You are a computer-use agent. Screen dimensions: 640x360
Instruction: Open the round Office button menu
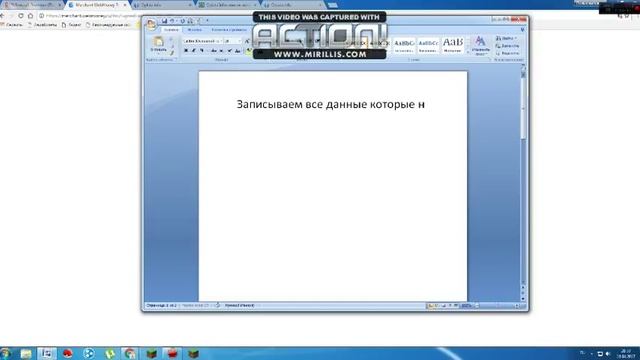151,24
